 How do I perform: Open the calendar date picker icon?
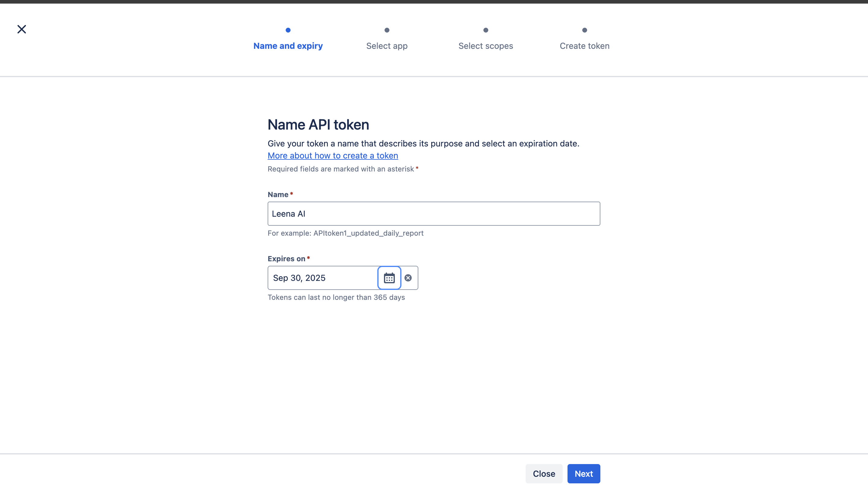[389, 278]
